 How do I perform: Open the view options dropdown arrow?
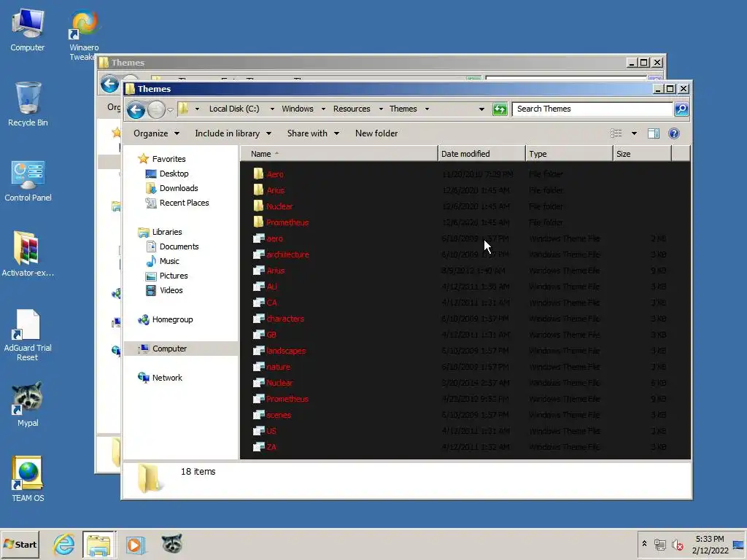pos(634,133)
